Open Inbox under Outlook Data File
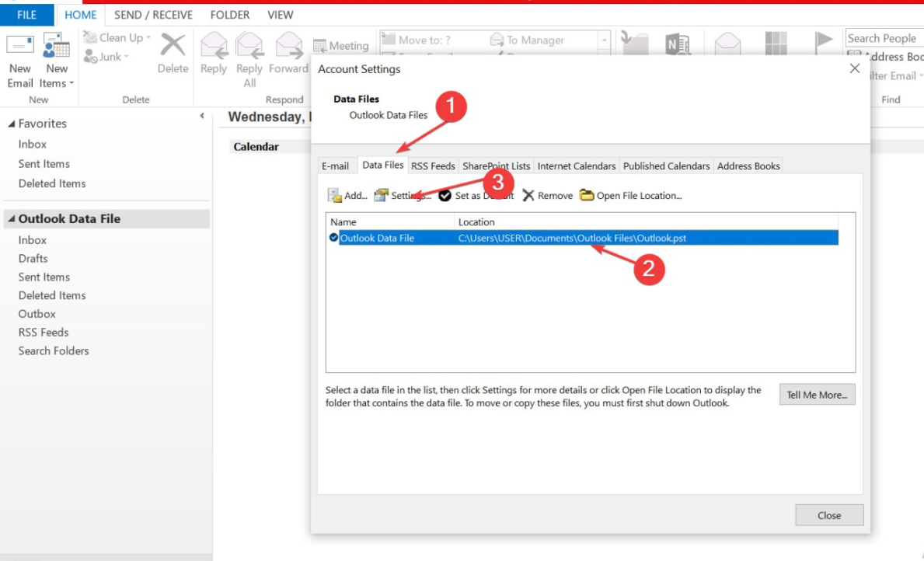This screenshot has width=924, height=561. click(x=33, y=240)
